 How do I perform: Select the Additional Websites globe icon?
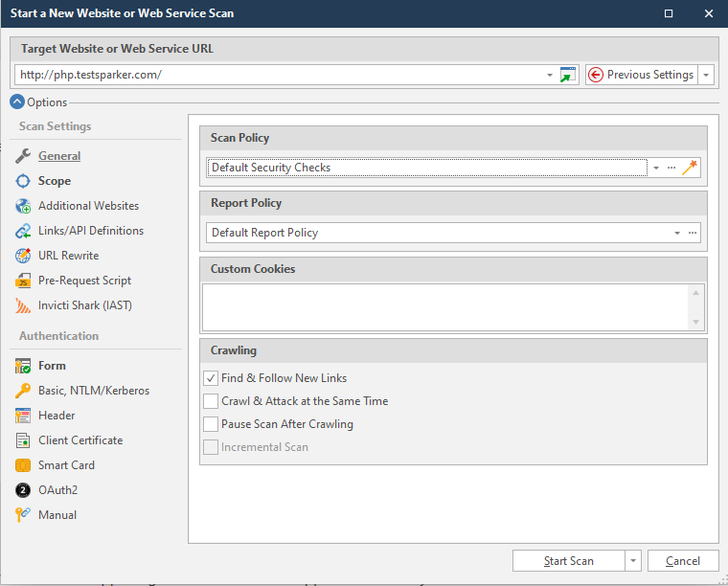pyautogui.click(x=23, y=206)
